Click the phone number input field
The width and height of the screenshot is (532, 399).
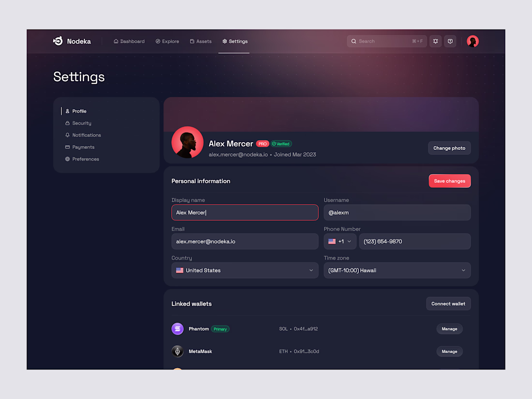tap(414, 241)
